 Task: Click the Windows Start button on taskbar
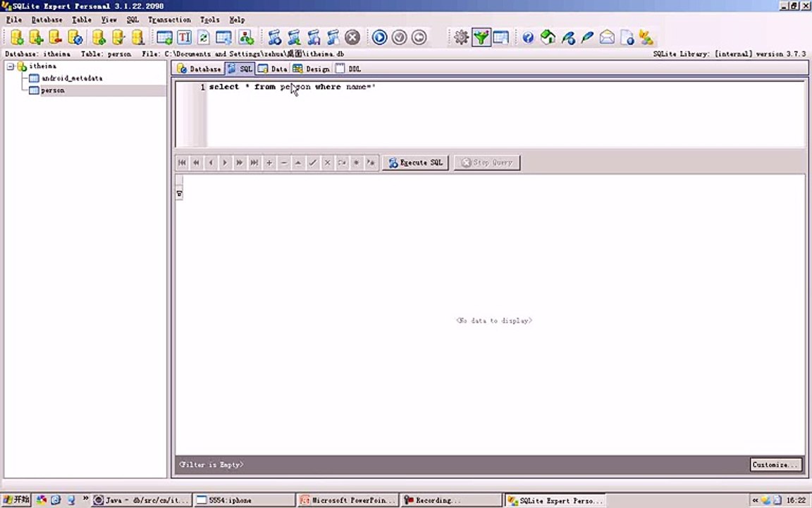coord(16,500)
